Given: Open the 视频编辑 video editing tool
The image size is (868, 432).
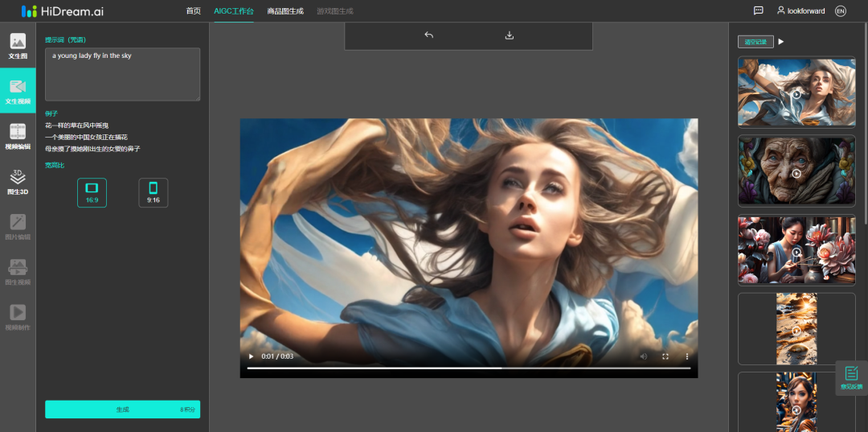Looking at the screenshot, I should 18,136.
